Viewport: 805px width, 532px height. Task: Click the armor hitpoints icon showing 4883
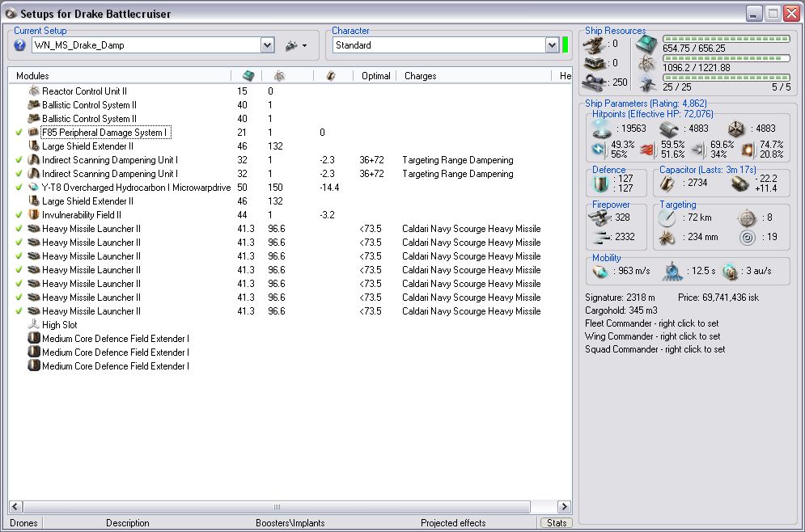(x=669, y=129)
